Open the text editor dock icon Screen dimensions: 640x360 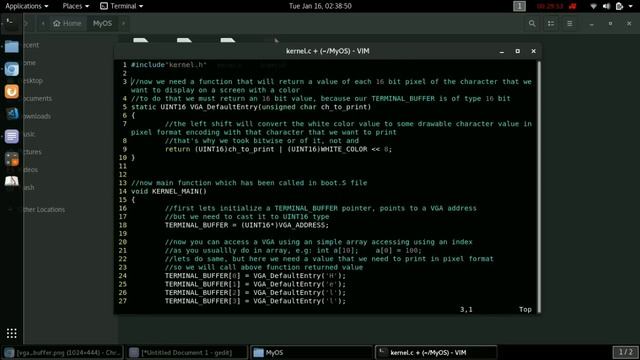[11, 136]
